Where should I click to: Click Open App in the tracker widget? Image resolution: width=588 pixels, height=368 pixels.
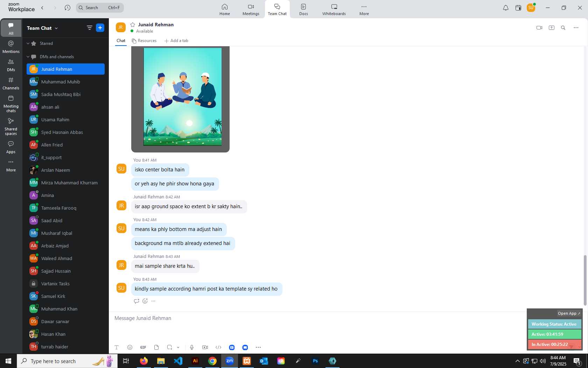tap(569, 313)
